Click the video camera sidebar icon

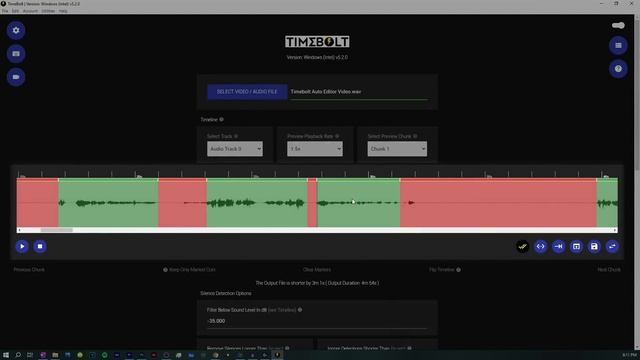(x=16, y=77)
